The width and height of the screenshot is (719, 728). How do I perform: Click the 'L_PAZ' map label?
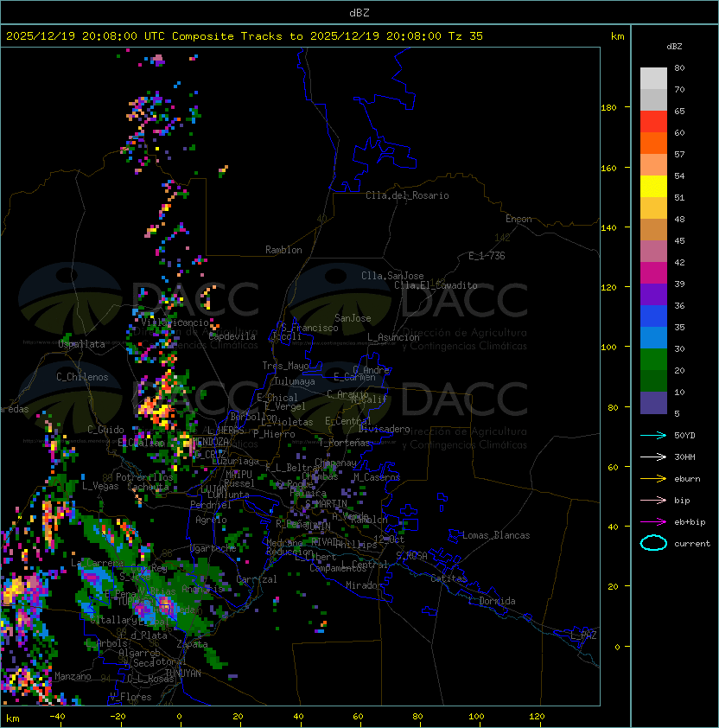[584, 635]
